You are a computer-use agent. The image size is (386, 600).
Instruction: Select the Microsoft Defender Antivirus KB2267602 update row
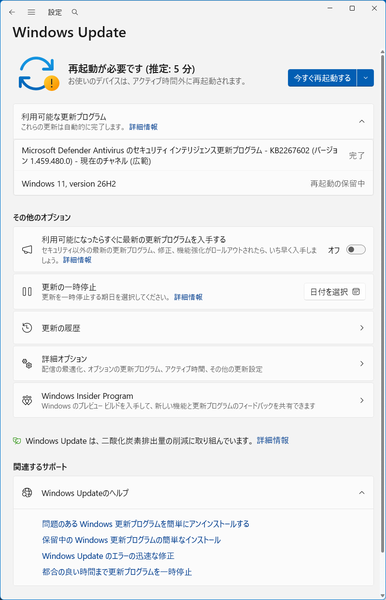click(193, 155)
